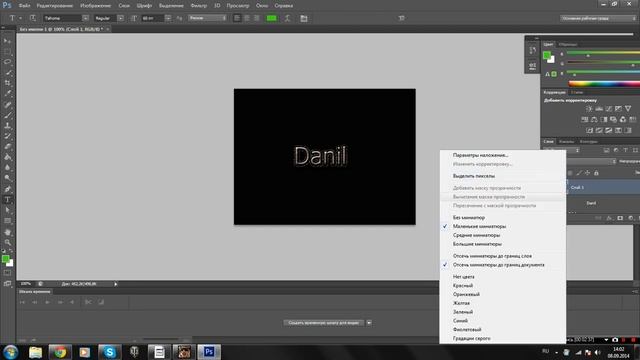Select the Pen tool

click(7, 189)
